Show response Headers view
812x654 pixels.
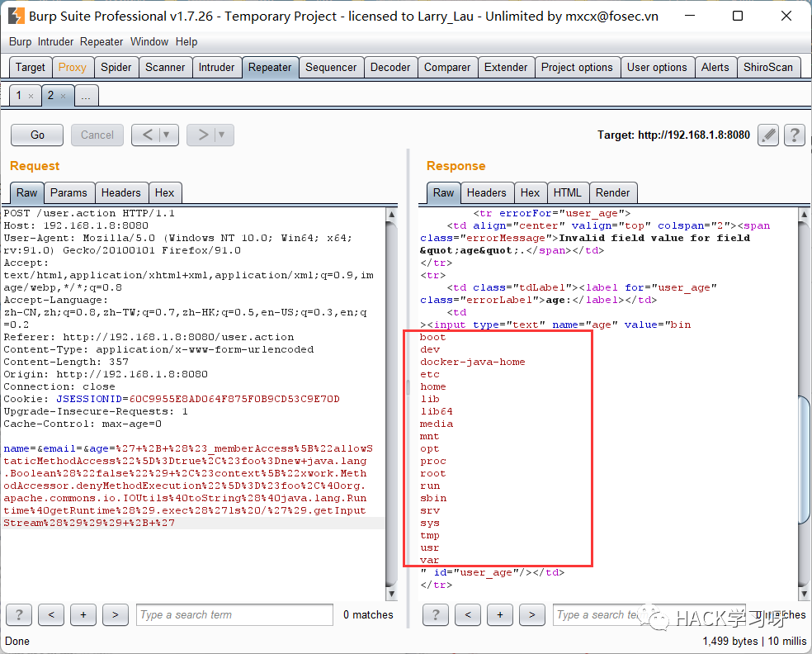click(x=487, y=192)
